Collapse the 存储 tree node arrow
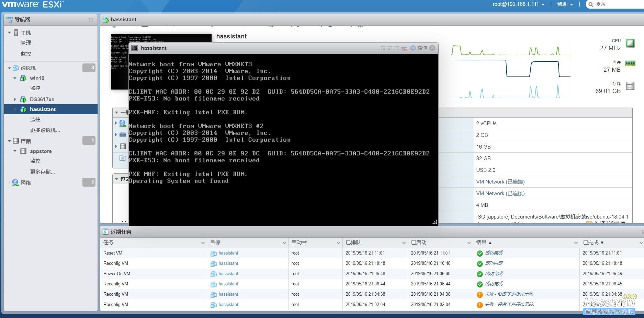 [9, 141]
